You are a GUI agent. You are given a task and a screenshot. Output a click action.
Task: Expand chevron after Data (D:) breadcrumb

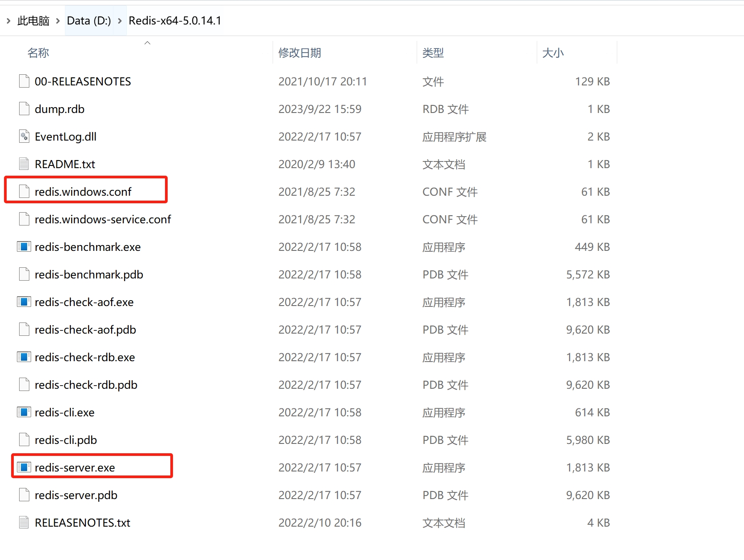[120, 20]
